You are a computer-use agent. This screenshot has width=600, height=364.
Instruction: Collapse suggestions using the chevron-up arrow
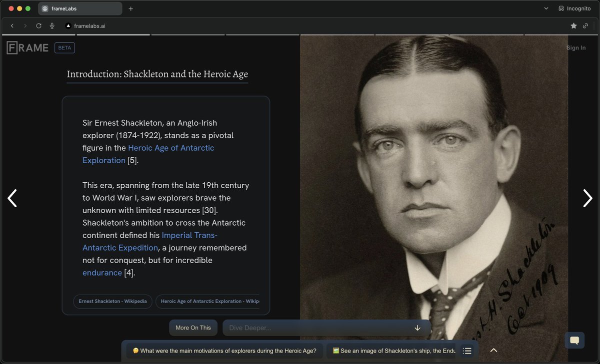coord(493,351)
